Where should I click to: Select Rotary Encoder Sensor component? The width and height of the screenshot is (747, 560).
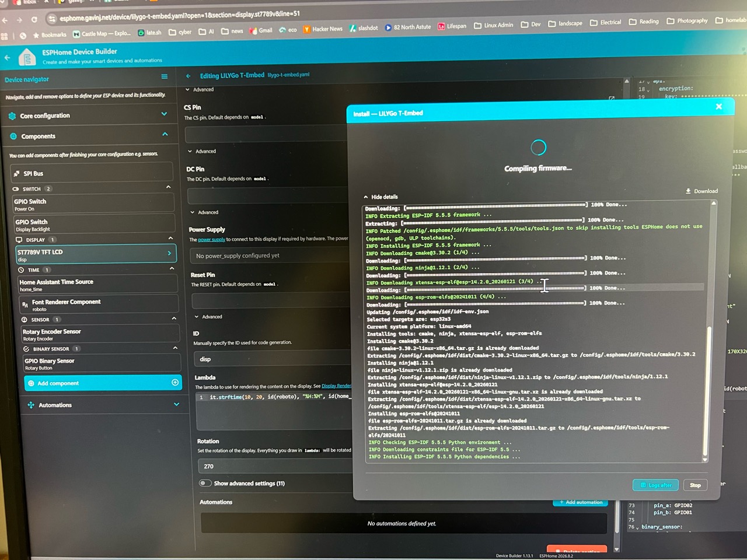click(100, 334)
